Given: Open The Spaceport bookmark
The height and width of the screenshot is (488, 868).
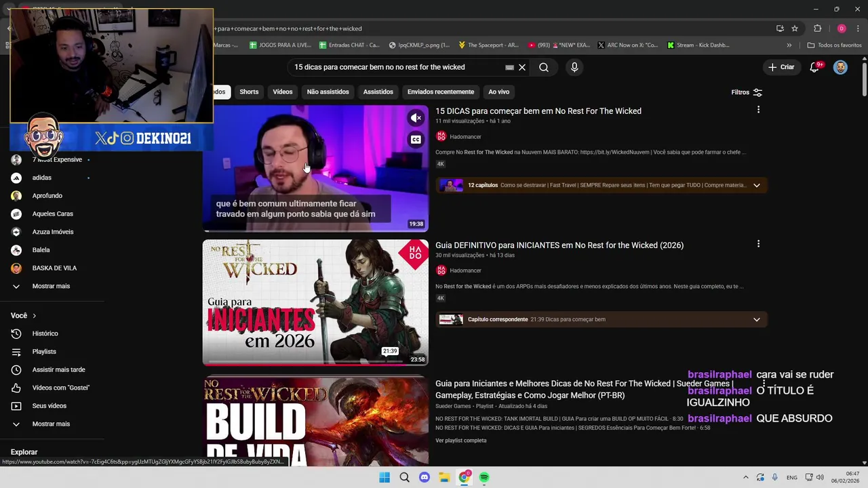Looking at the screenshot, I should tap(488, 45).
